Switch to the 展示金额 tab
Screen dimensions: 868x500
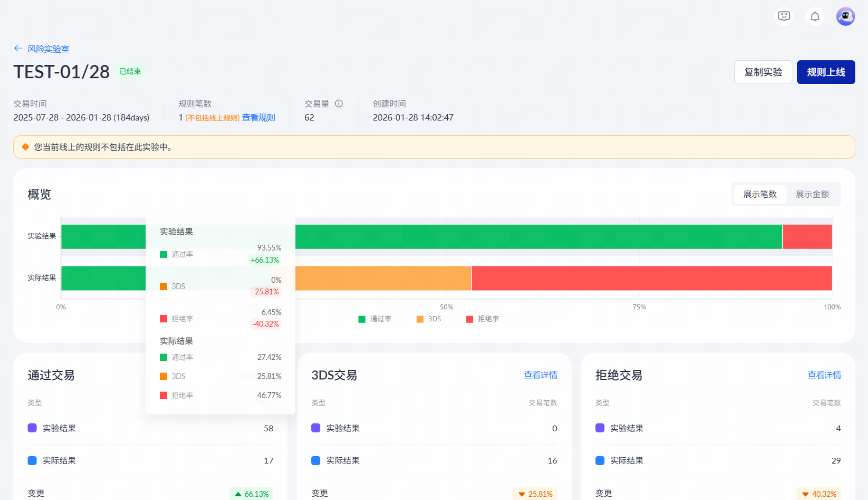812,194
